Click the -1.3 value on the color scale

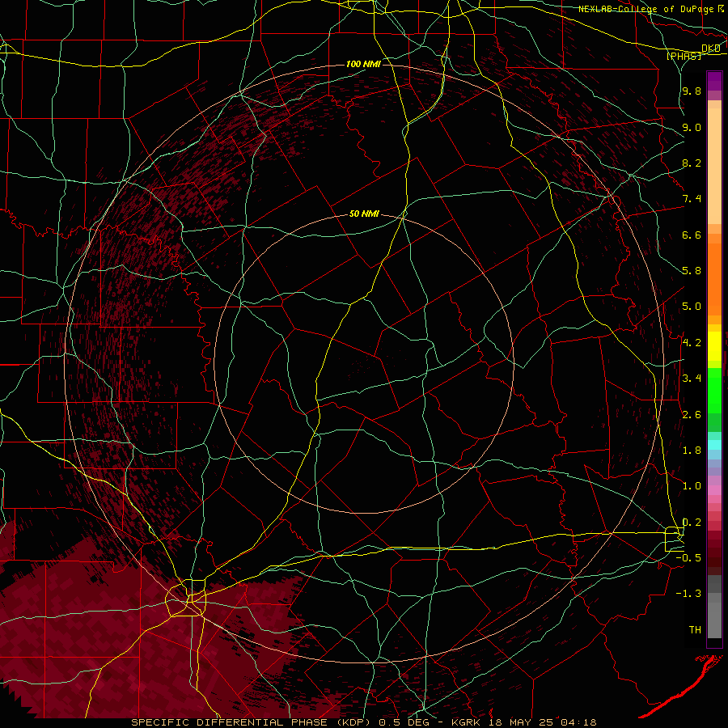tap(688, 594)
